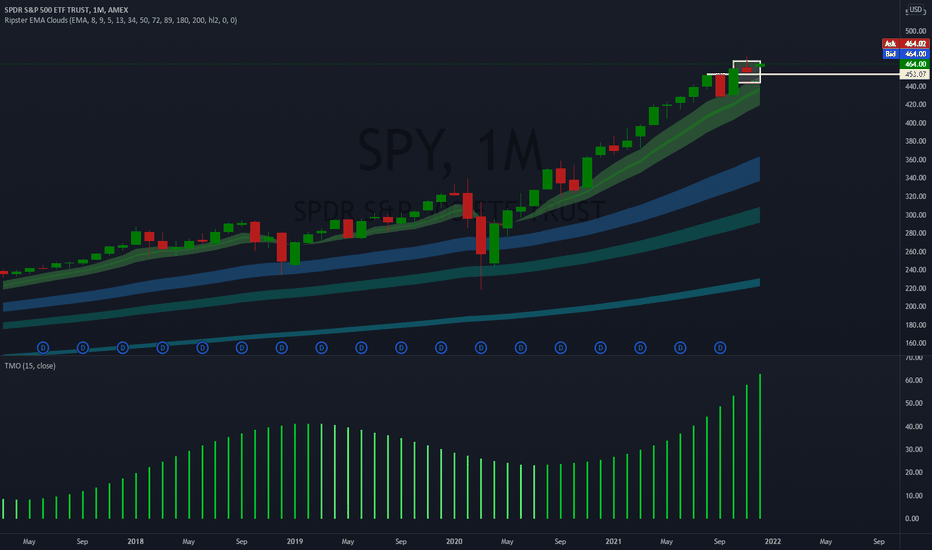Image resolution: width=932 pixels, height=550 pixels.
Task: Select the 453.07 white horizontal line
Action: point(802,74)
